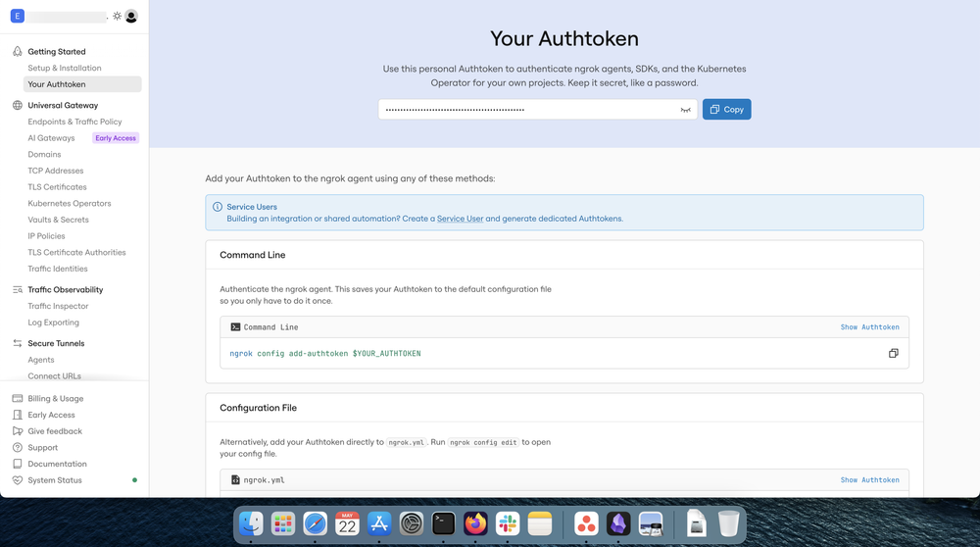Click the Early Access purple badge
This screenshot has height=547, width=980.
(x=116, y=138)
